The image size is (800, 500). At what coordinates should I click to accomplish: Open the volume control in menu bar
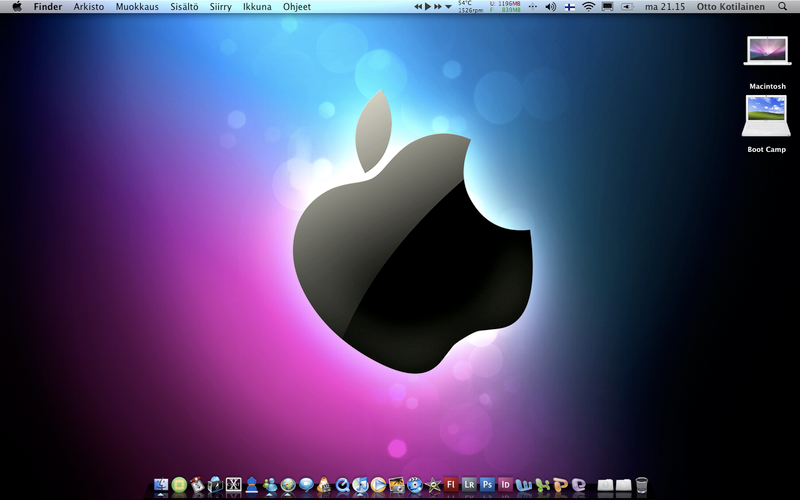click(x=551, y=7)
